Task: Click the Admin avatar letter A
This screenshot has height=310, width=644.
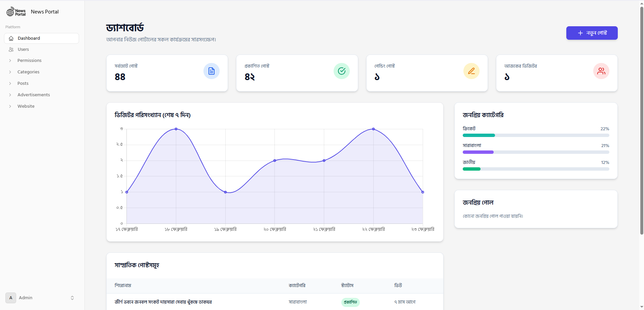Action: pos(11,298)
